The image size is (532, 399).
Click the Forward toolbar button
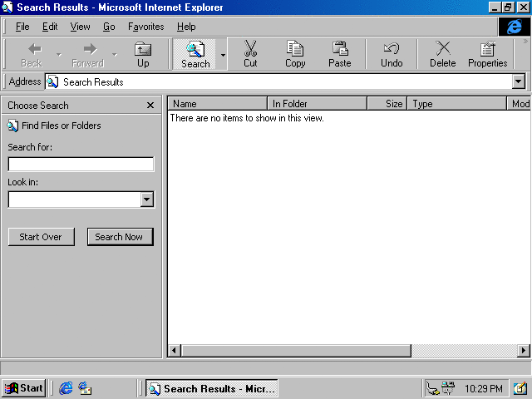point(88,54)
